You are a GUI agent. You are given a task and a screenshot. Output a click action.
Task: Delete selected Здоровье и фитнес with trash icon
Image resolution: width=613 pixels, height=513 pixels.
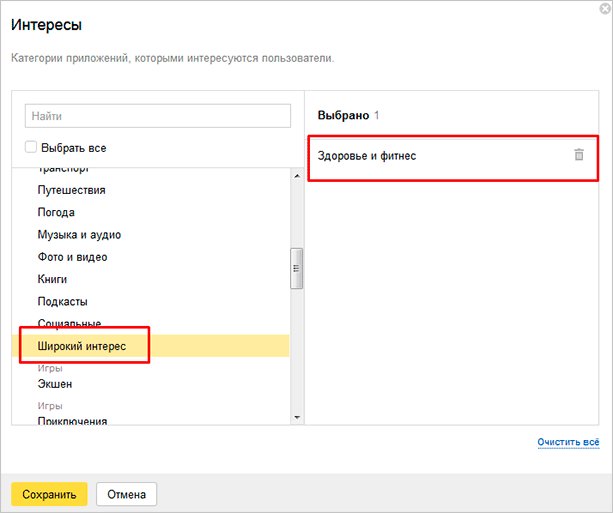pos(578,155)
